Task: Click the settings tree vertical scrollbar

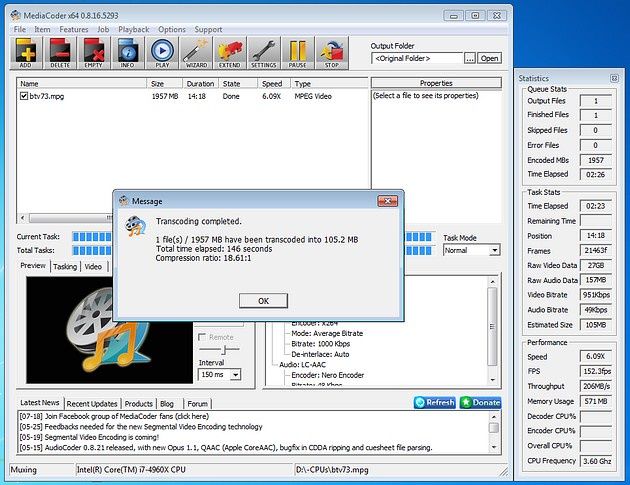Action: (x=493, y=326)
